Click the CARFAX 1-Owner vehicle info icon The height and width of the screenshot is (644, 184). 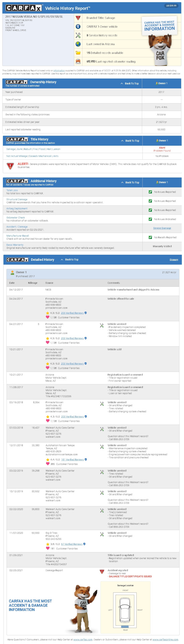click(x=78, y=26)
